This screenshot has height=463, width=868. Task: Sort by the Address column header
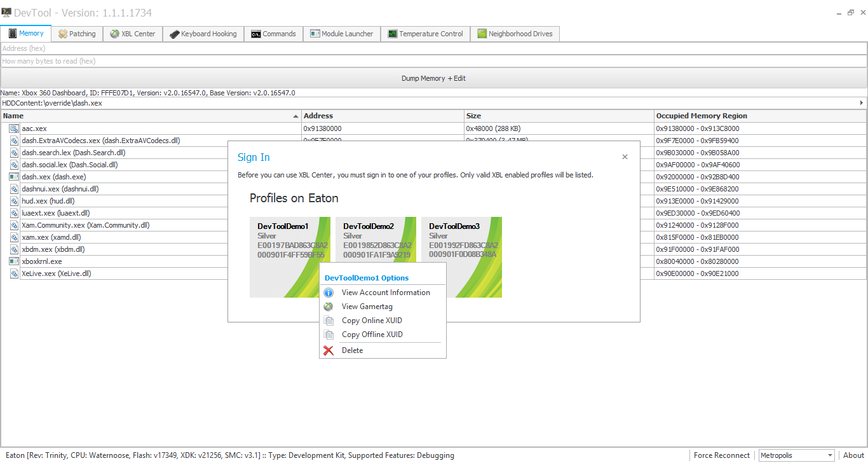point(383,116)
